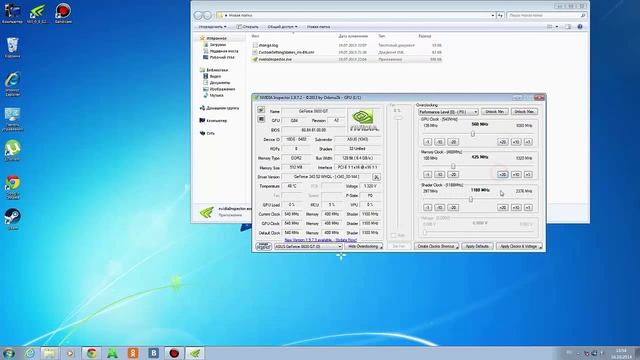Screen dimensions: 640x360
Task: Go back with Explorer's back arrow
Action: tap(198, 16)
